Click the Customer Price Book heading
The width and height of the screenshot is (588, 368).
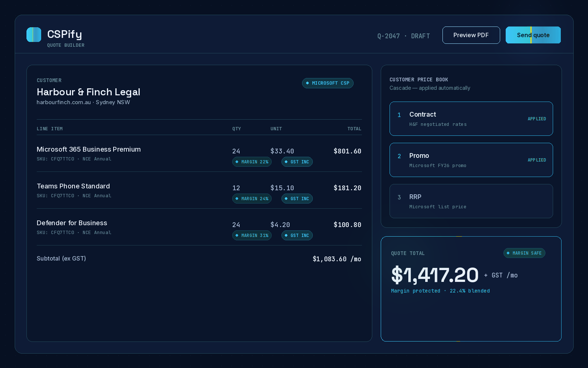[419, 79]
